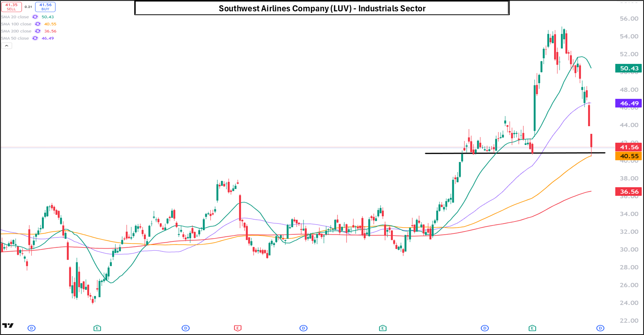644x335 pixels.
Task: Open the leftmost green earnings E marker
Action: [97, 328]
